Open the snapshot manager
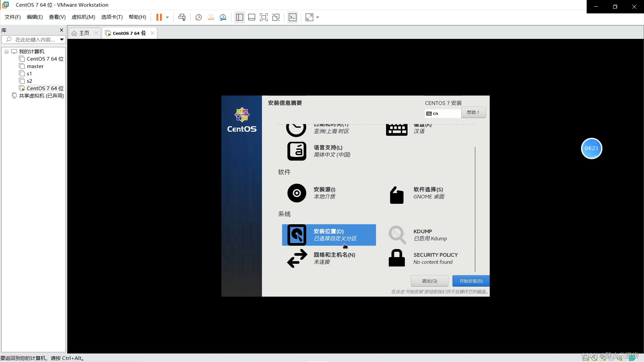Viewport: 644px width, 362px height. tap(223, 17)
